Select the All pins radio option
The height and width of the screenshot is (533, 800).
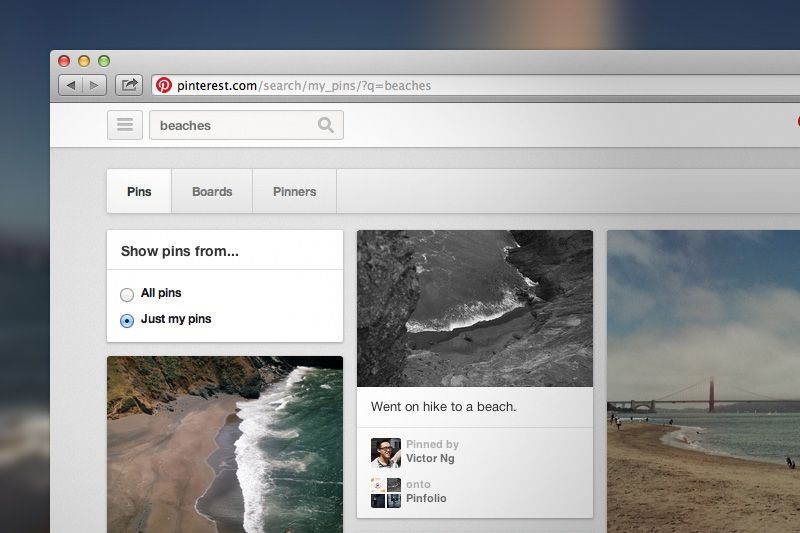(127, 294)
